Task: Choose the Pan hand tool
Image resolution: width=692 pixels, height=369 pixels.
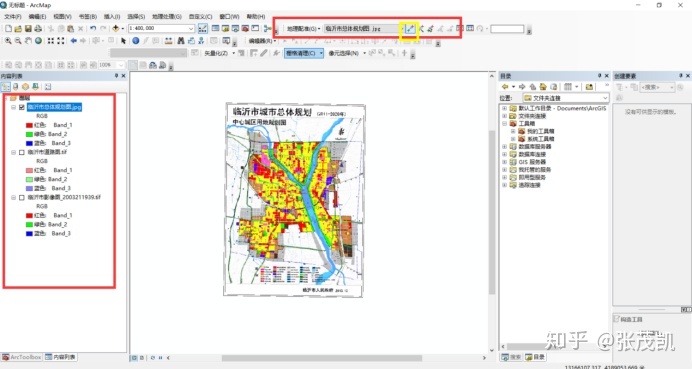Action: [28, 41]
